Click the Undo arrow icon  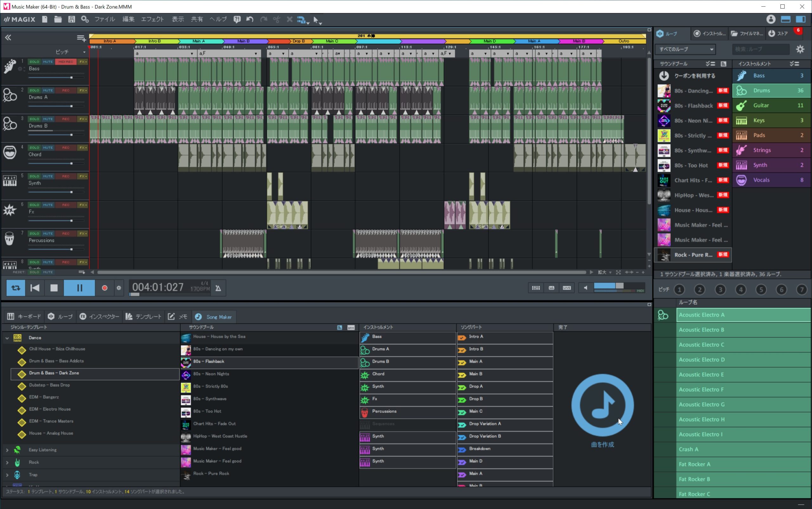pyautogui.click(x=250, y=19)
